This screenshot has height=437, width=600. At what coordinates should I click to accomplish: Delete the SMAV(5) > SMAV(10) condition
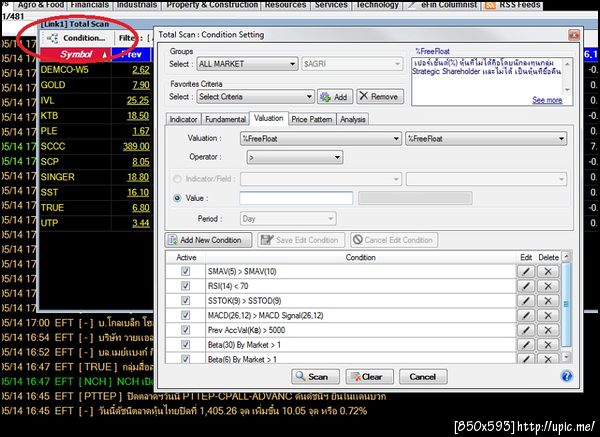[x=548, y=271]
